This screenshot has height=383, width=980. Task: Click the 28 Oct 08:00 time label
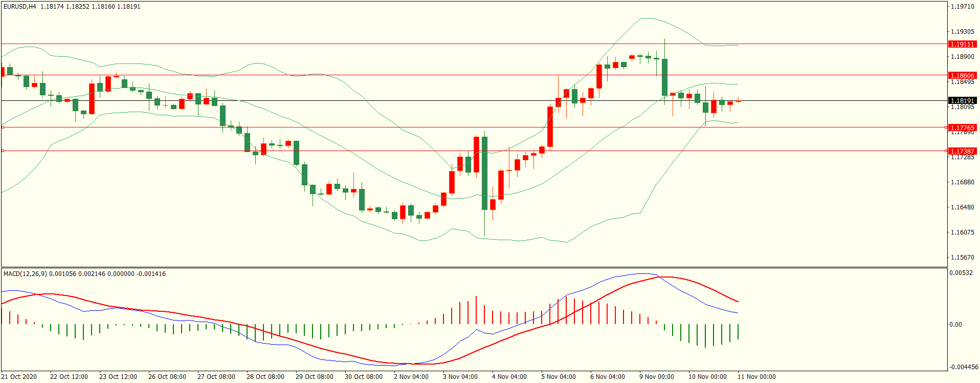(265, 377)
